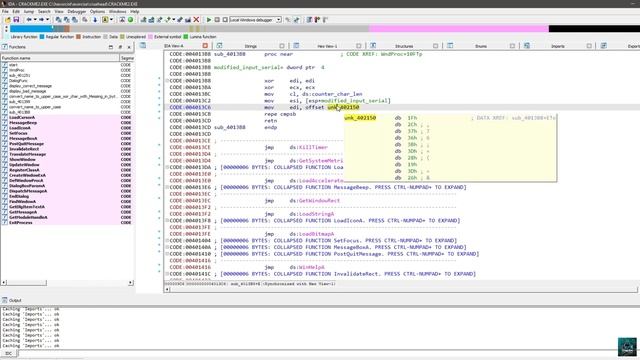Pause the process from the debugger toolbar
The height and width of the screenshot is (360, 640).
[x=217, y=20]
